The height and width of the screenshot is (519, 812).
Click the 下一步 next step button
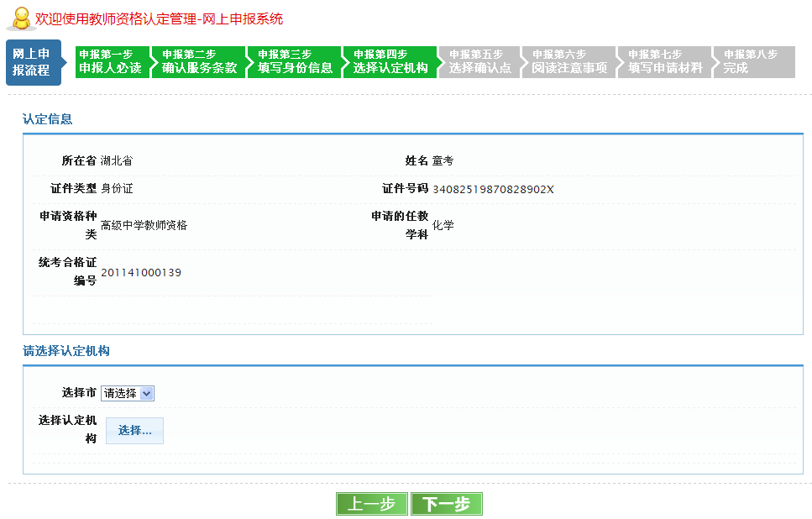pyautogui.click(x=446, y=504)
